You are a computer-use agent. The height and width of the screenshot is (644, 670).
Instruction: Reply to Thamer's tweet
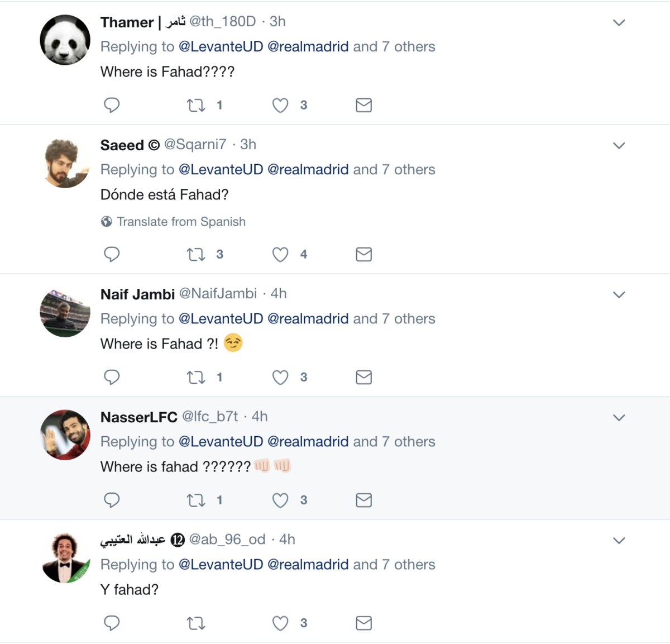112,105
